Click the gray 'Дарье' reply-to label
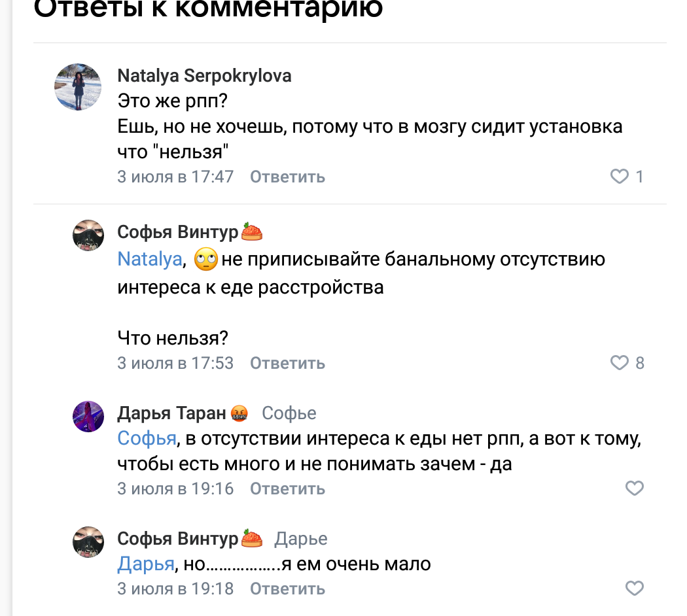This screenshot has width=687, height=616. click(x=300, y=539)
